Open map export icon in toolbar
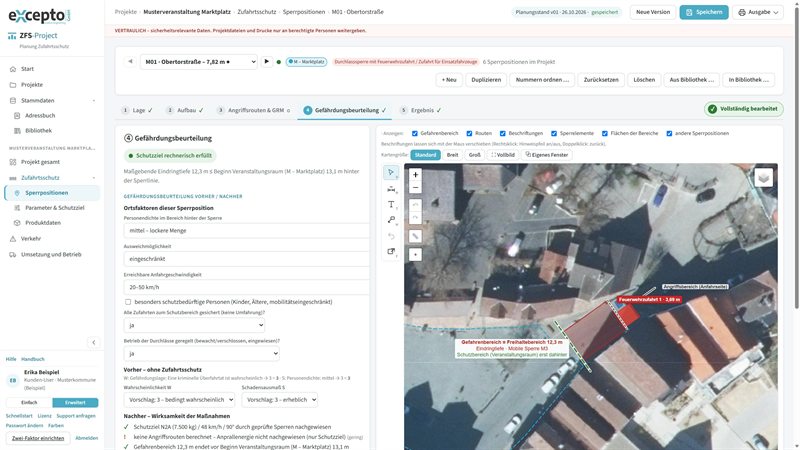Screen dimensions: 800x450 tap(391, 251)
